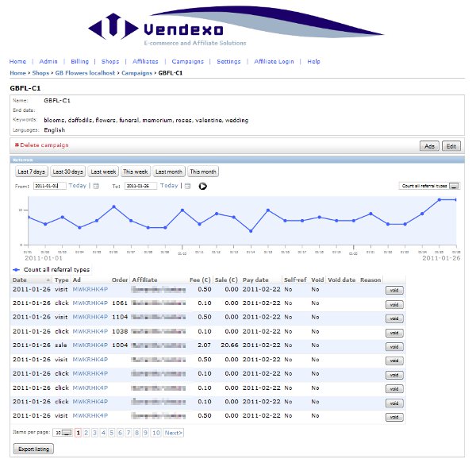This screenshot has width=476, height=459.
Task: Go to page 10 of results
Action: [156, 433]
